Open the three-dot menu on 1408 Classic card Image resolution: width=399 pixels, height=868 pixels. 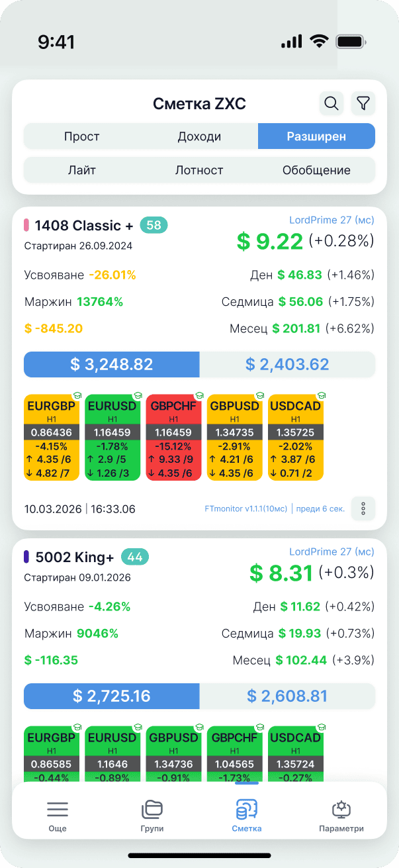[363, 508]
